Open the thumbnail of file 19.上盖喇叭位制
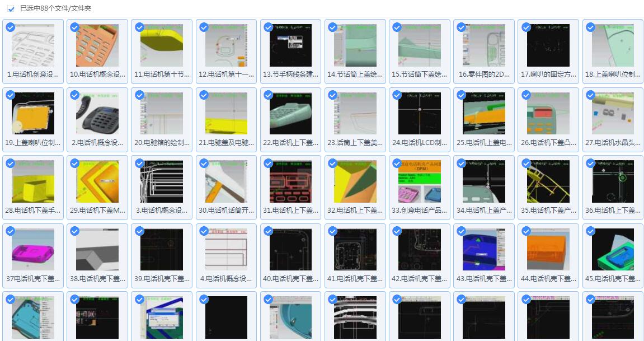Image resolution: width=644 pixels, height=341 pixels. tap(33, 114)
